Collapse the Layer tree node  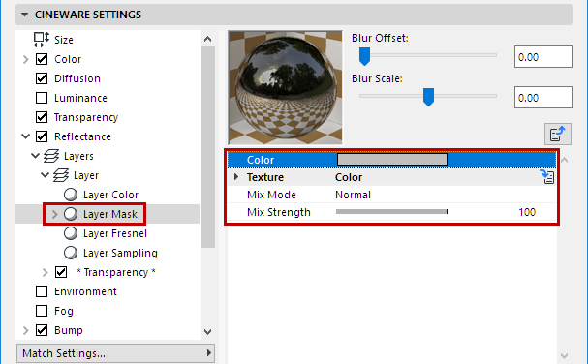pyautogui.click(x=45, y=175)
